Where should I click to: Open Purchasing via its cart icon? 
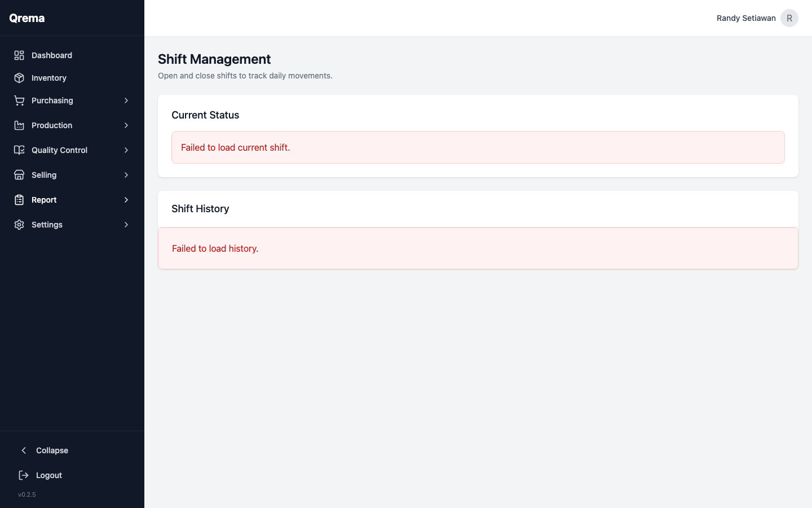(x=19, y=100)
